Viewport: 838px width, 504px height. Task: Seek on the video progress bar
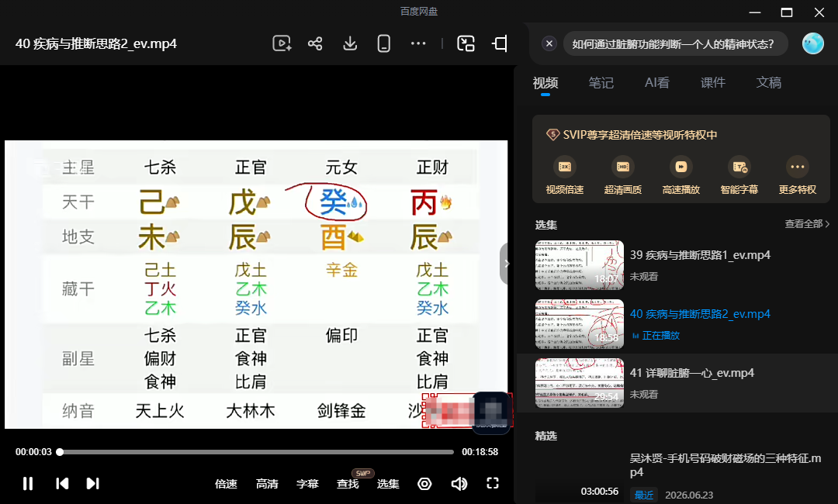point(257,452)
